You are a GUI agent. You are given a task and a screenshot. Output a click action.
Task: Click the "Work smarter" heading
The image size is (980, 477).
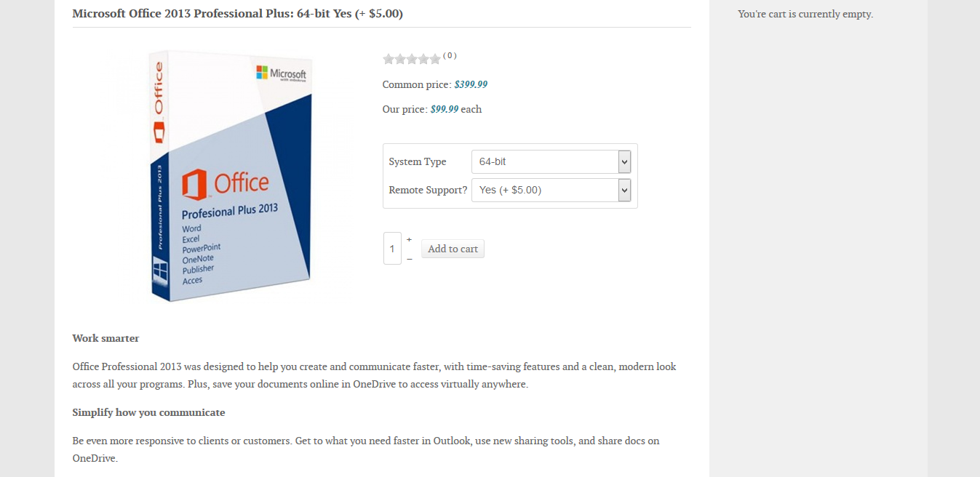point(105,338)
